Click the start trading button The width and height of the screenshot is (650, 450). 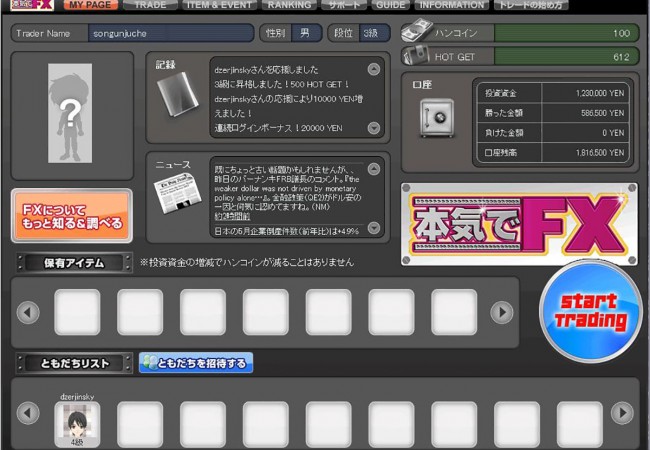click(x=591, y=311)
